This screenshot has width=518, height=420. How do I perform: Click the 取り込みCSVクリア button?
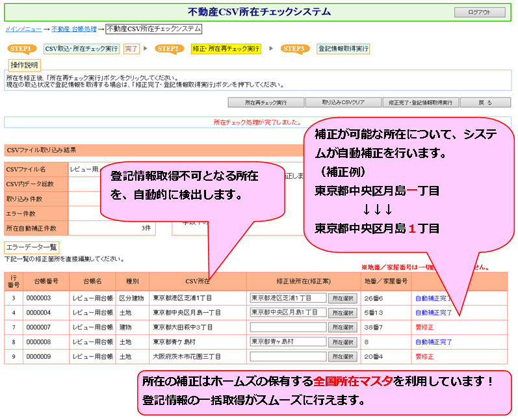click(x=343, y=103)
